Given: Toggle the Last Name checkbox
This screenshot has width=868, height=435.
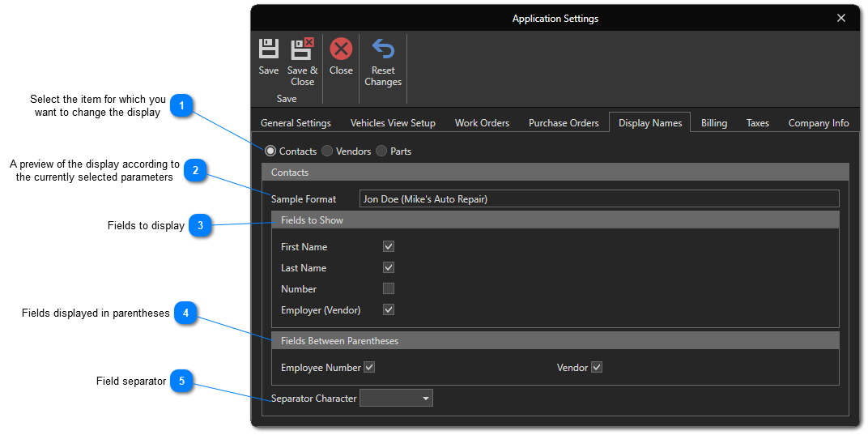Looking at the screenshot, I should 389,267.
